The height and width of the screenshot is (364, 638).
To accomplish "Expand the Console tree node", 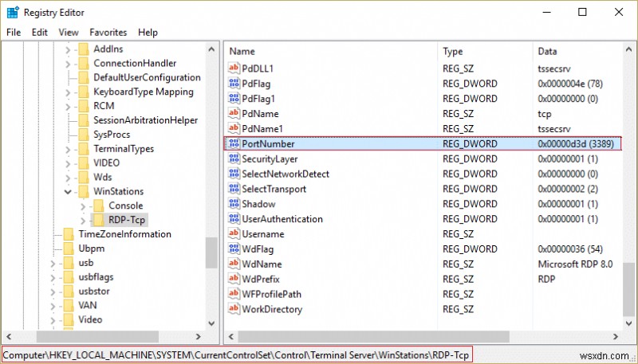I will (x=83, y=206).
